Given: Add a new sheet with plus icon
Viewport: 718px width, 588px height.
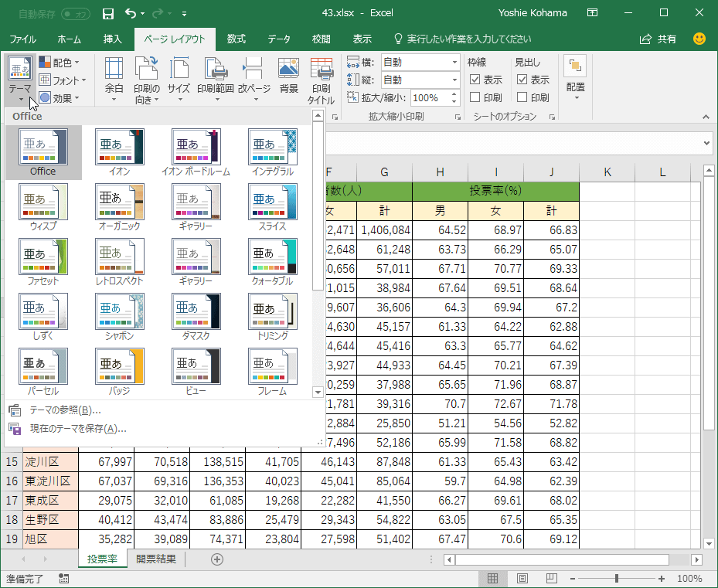Looking at the screenshot, I should click(217, 559).
